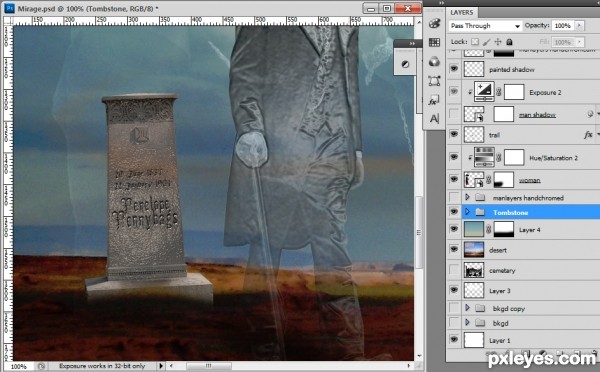
Task: Click the desert layer thumbnail
Action: tap(474, 250)
